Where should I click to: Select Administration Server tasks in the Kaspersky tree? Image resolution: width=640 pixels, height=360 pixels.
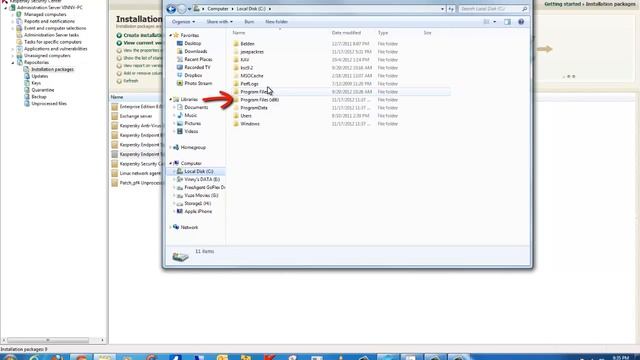pyautogui.click(x=51, y=35)
